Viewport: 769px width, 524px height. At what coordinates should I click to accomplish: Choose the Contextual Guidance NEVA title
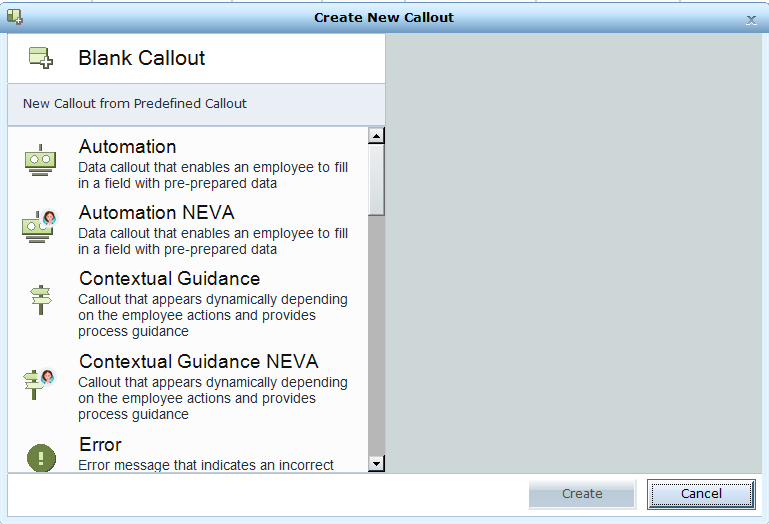tap(199, 362)
